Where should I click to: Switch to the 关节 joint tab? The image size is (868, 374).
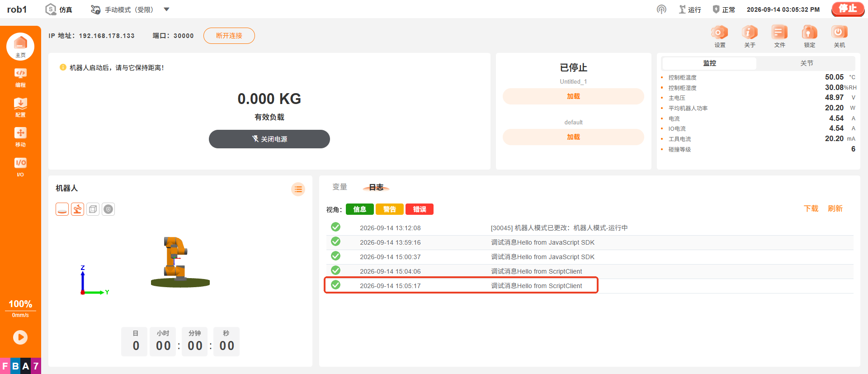[807, 63]
